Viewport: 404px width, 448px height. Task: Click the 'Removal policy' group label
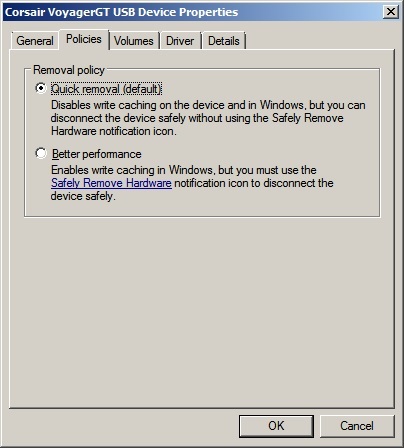69,70
